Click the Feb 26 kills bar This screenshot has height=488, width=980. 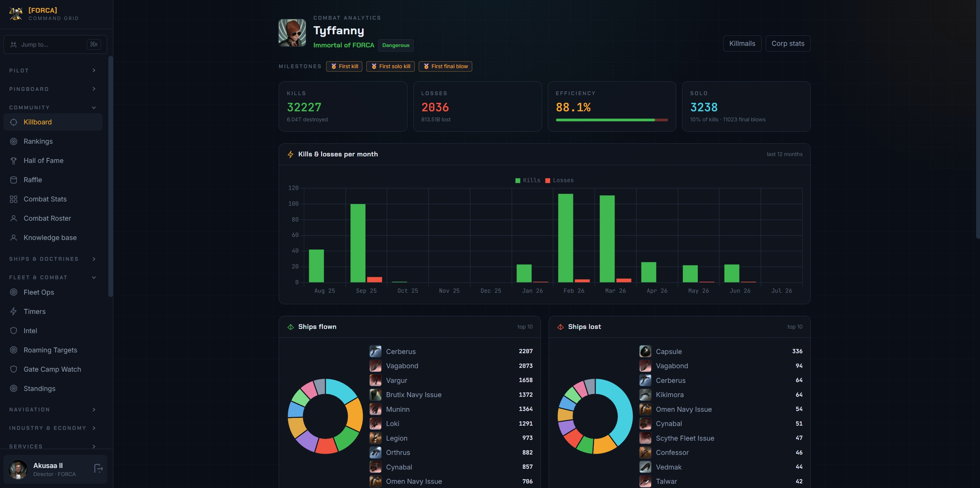click(566, 238)
